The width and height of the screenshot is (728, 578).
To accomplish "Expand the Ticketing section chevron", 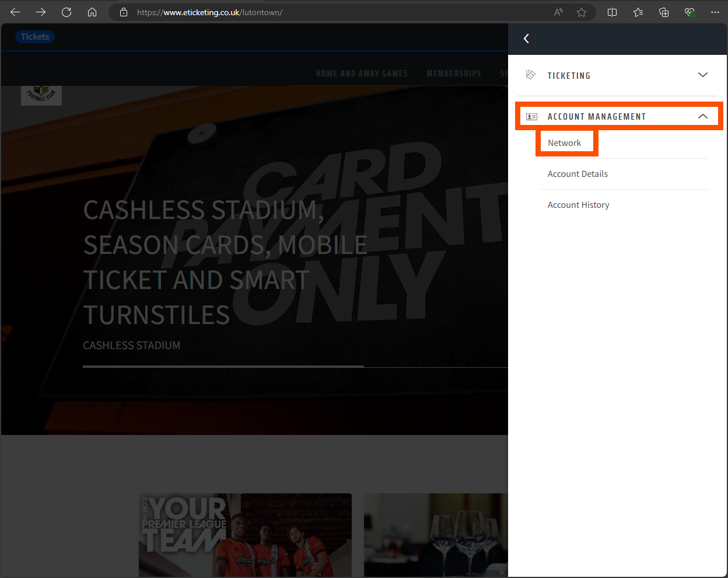I will 703,75.
